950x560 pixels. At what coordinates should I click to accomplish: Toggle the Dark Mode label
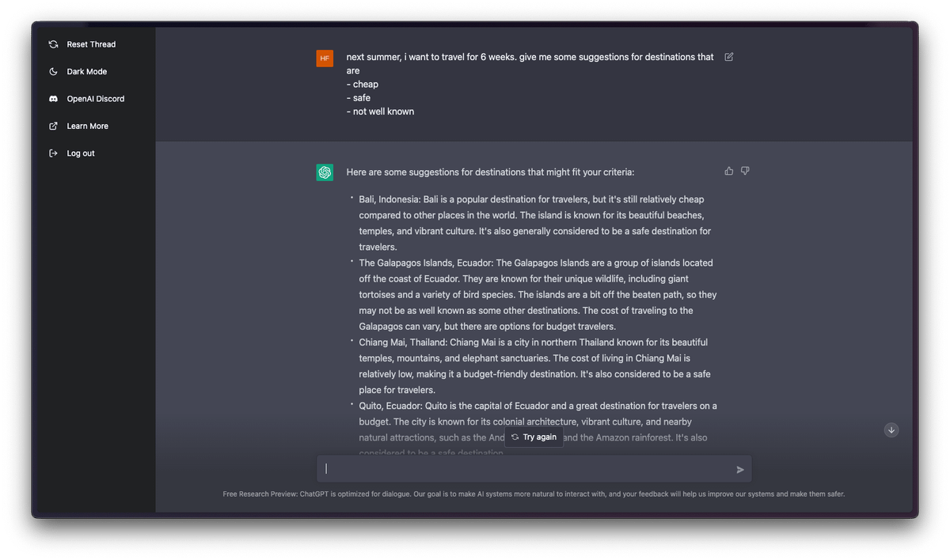pos(87,72)
